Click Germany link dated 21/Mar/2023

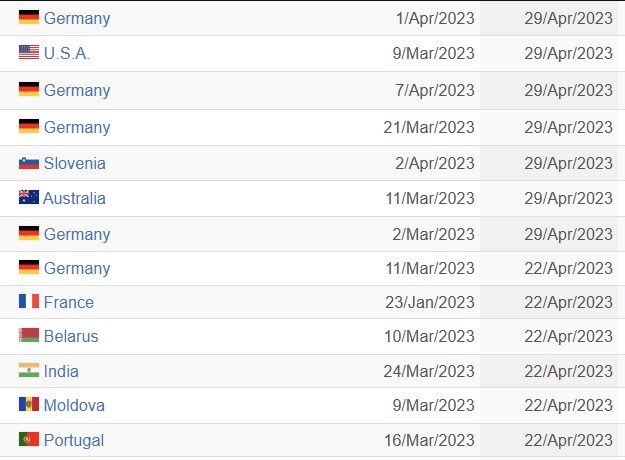(x=77, y=128)
